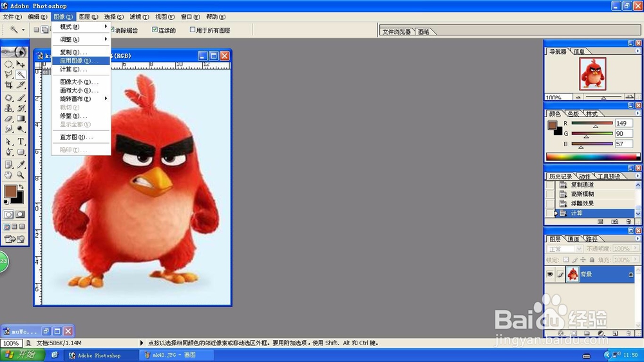This screenshot has height=362, width=644.
Task: Select the Crop tool
Action: click(8, 85)
